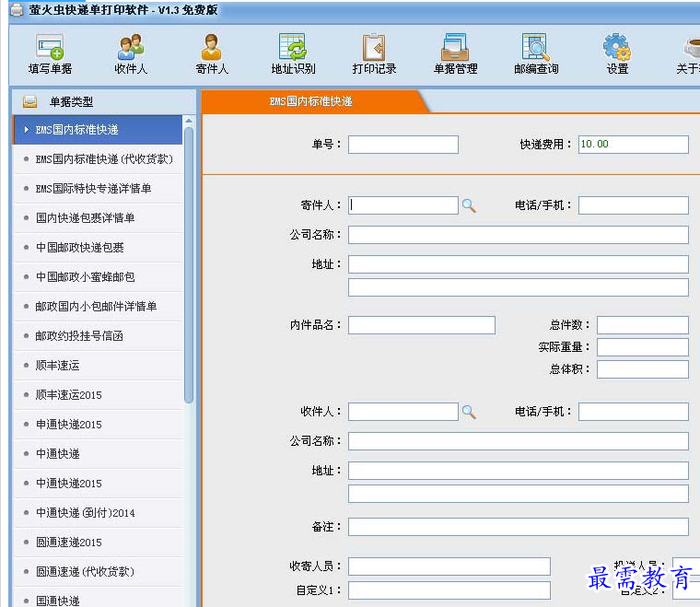700x607 pixels.
Task: Open the 设置 gear icon
Action: point(617,53)
